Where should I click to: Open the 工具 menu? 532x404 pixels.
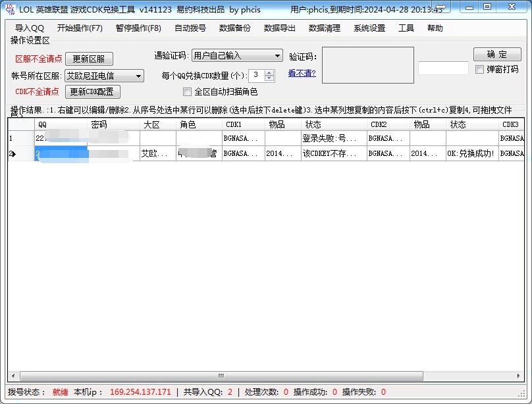click(x=406, y=28)
